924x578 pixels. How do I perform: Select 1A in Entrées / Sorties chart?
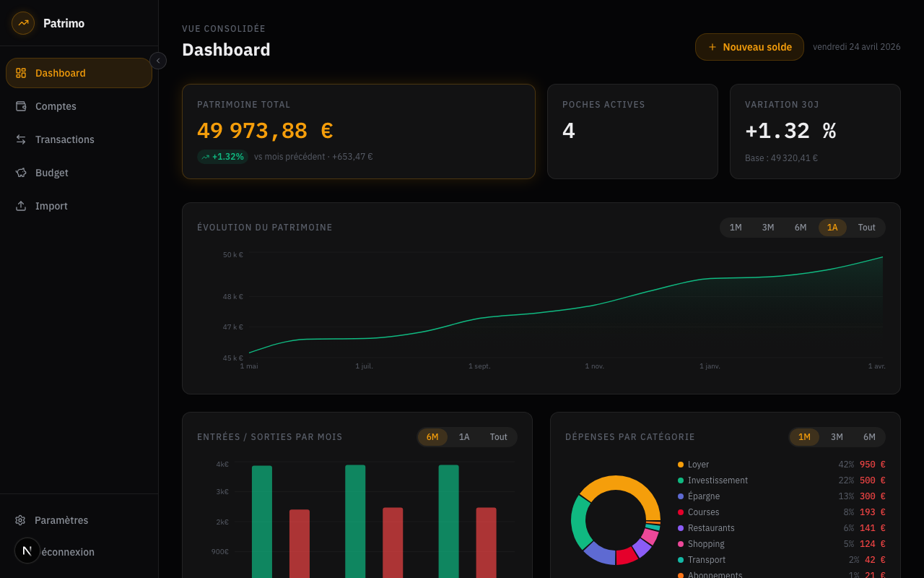pyautogui.click(x=464, y=437)
